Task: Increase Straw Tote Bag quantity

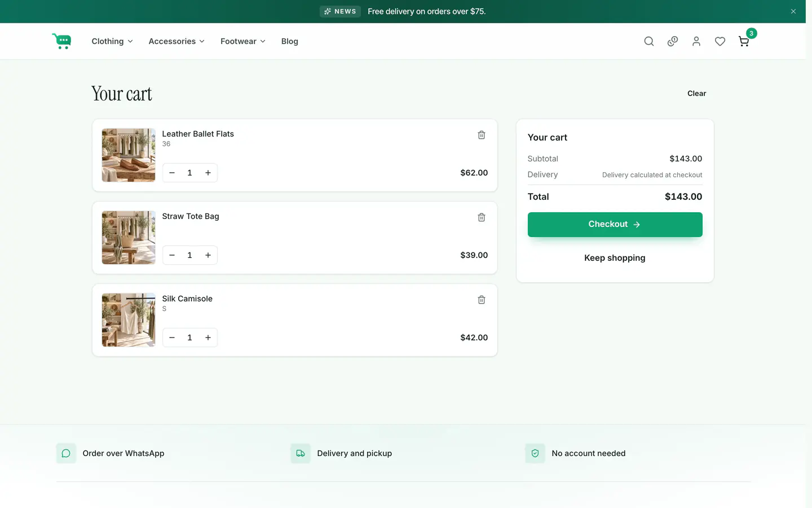Action: [208, 255]
